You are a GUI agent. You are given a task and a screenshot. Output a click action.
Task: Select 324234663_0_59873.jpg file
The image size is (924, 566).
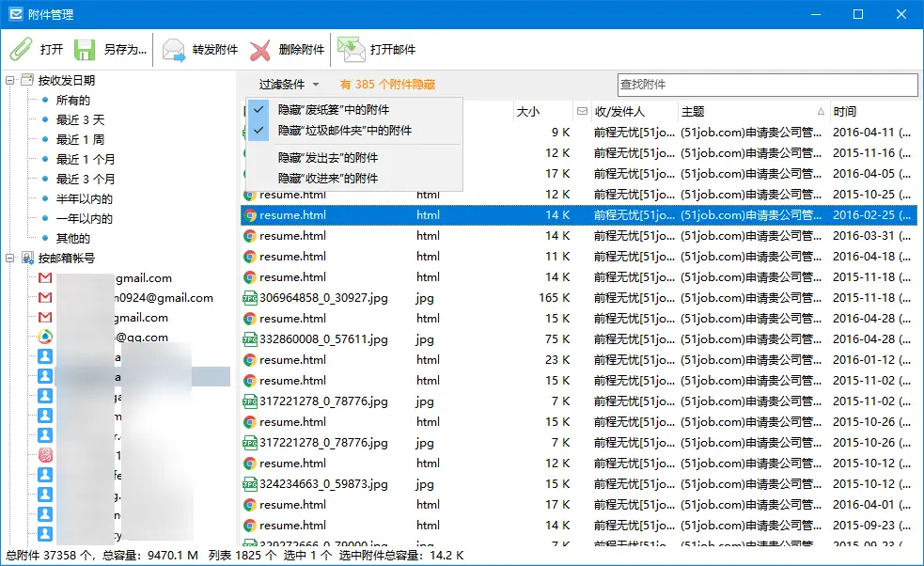point(323,484)
